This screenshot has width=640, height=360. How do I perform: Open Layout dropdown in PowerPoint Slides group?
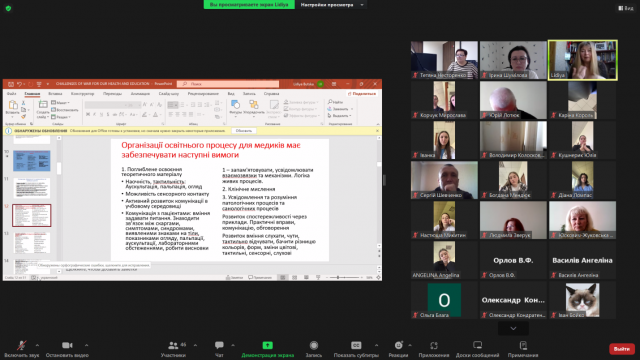(60, 103)
